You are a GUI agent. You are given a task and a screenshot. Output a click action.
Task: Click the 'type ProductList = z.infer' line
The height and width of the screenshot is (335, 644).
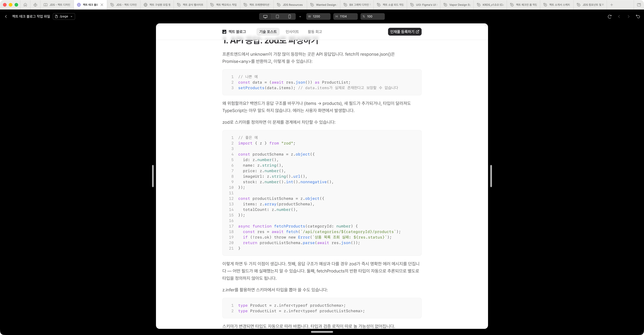coord(301,311)
